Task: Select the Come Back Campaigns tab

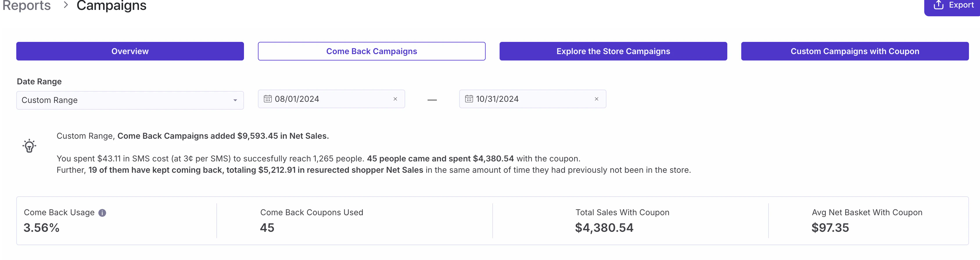Action: pos(371,51)
